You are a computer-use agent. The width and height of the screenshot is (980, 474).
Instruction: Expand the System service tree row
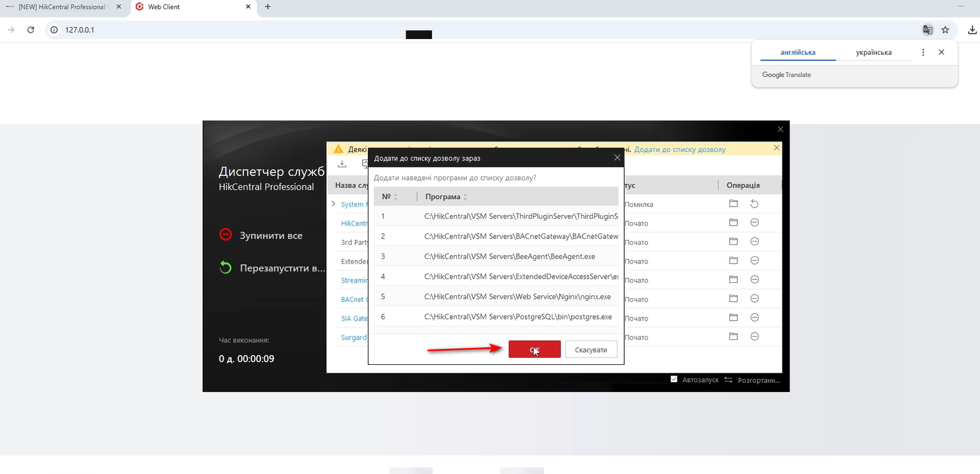click(x=333, y=204)
